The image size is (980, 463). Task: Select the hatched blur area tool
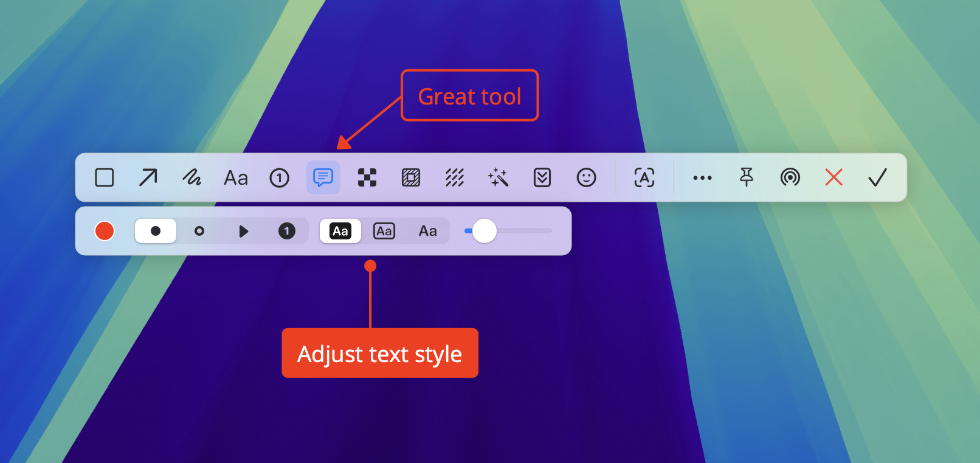[x=411, y=177]
